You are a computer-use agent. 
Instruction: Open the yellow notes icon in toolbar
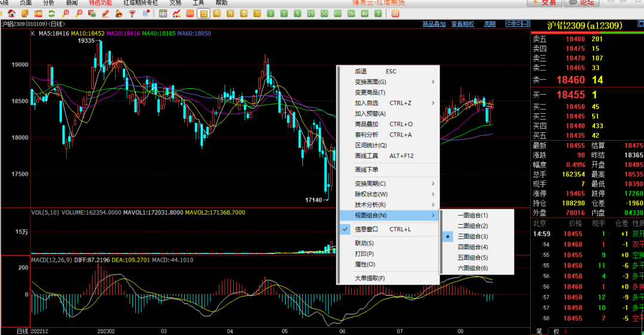coord(24,14)
